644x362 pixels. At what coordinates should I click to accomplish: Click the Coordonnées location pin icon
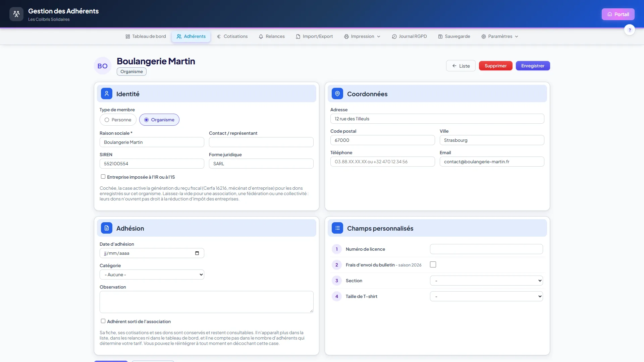click(337, 94)
